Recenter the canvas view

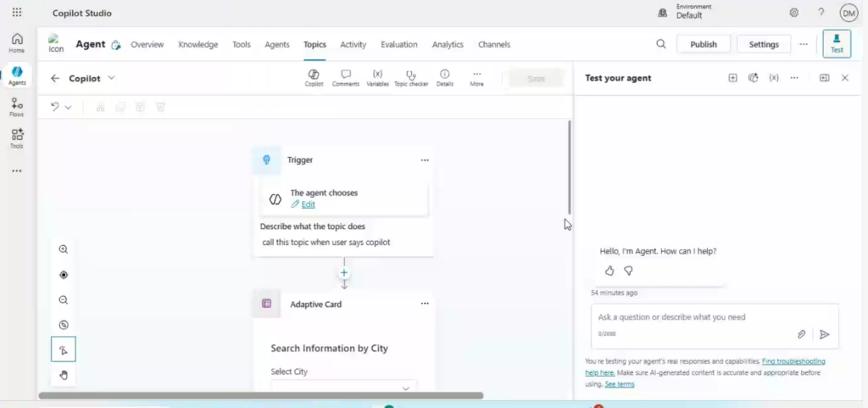pos(64,275)
